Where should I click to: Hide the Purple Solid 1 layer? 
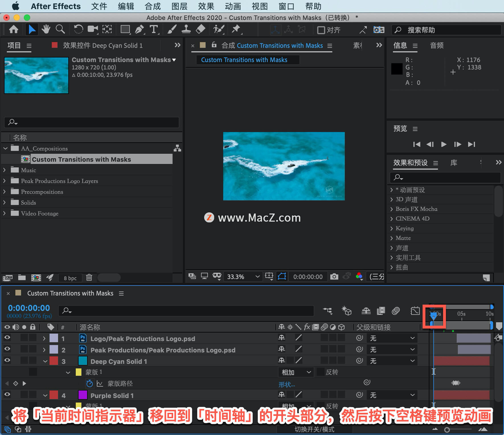click(7, 395)
